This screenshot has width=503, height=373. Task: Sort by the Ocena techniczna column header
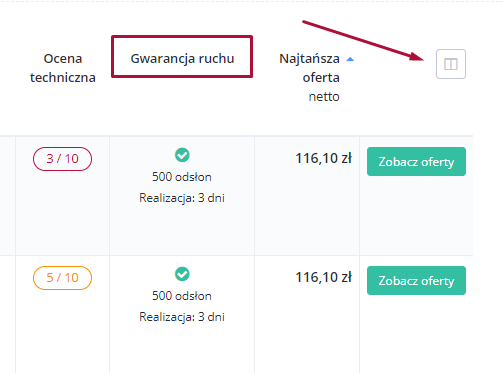[x=63, y=68]
